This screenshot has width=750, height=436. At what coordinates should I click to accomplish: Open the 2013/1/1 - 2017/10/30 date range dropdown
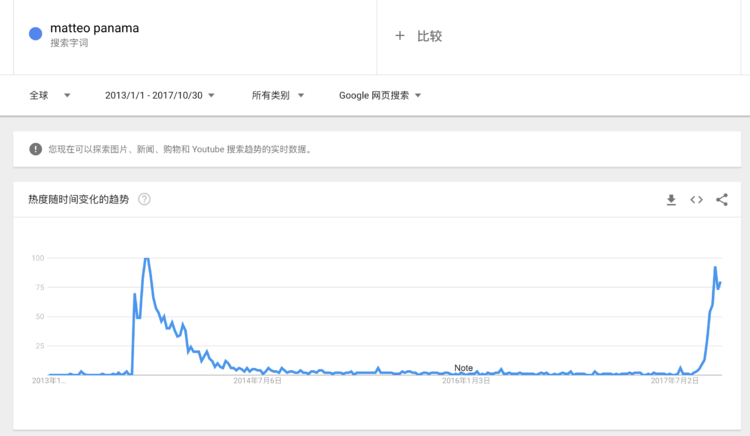point(162,95)
